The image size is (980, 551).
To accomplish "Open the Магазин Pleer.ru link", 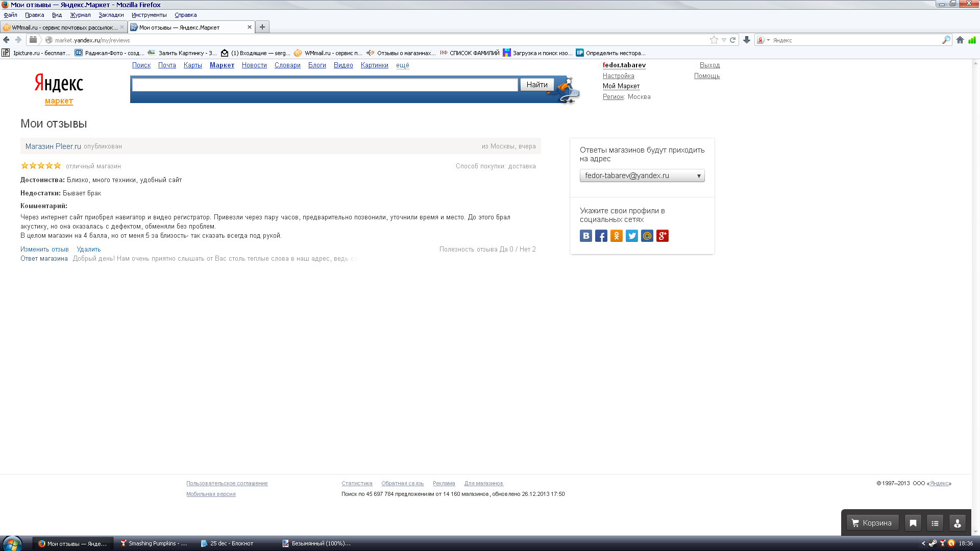I will coord(53,146).
